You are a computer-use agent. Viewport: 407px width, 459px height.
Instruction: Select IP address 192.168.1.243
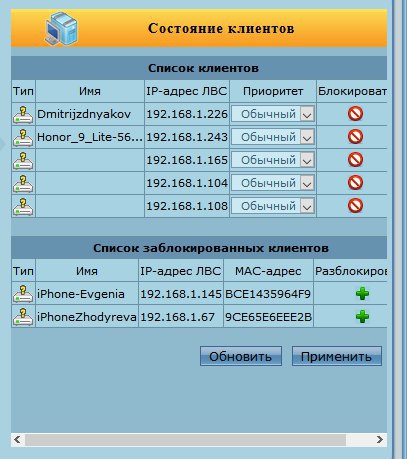tap(187, 137)
